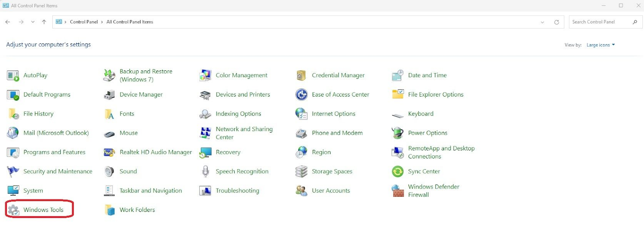The width and height of the screenshot is (644, 238).
Task: Open the File History icon
Action: click(13, 114)
